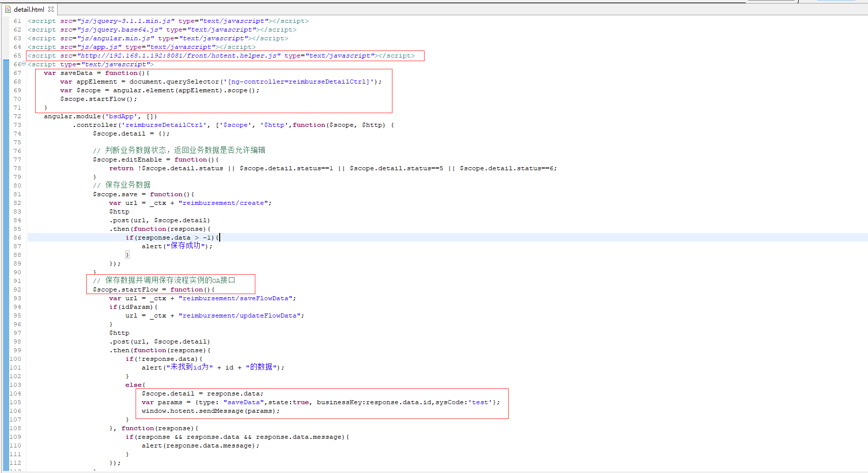Click the 'bsdApp' module name string
868x473 pixels.
[x=121, y=116]
